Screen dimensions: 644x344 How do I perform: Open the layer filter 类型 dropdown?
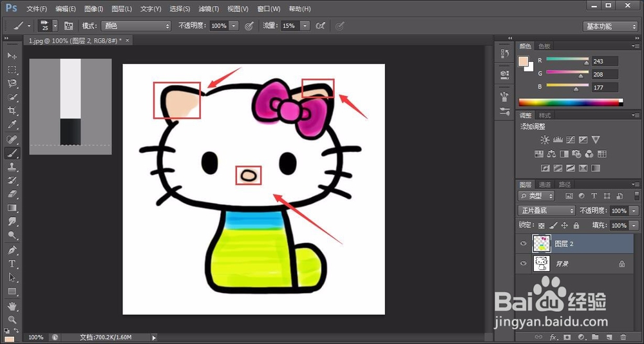536,196
